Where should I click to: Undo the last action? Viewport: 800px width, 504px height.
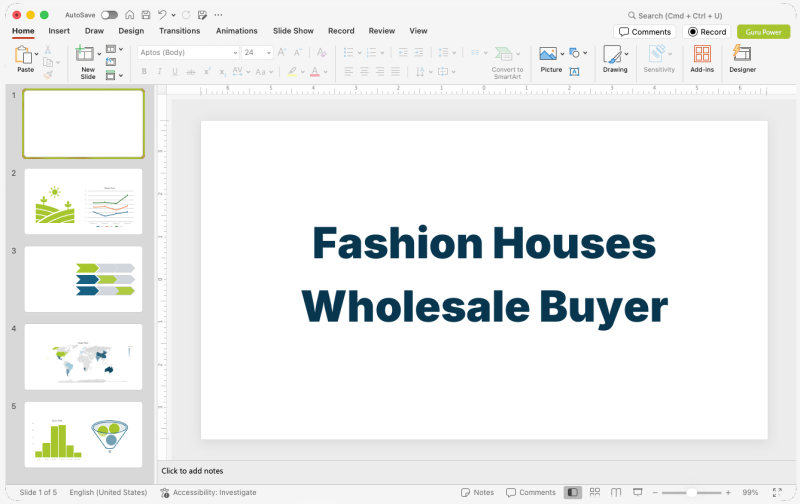point(162,15)
